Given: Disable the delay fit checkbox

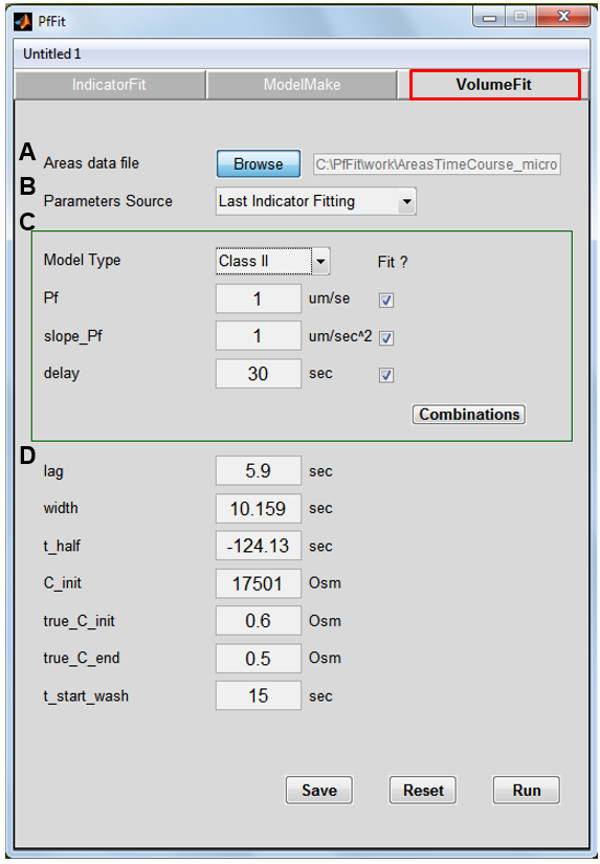Looking at the screenshot, I should 387,376.
